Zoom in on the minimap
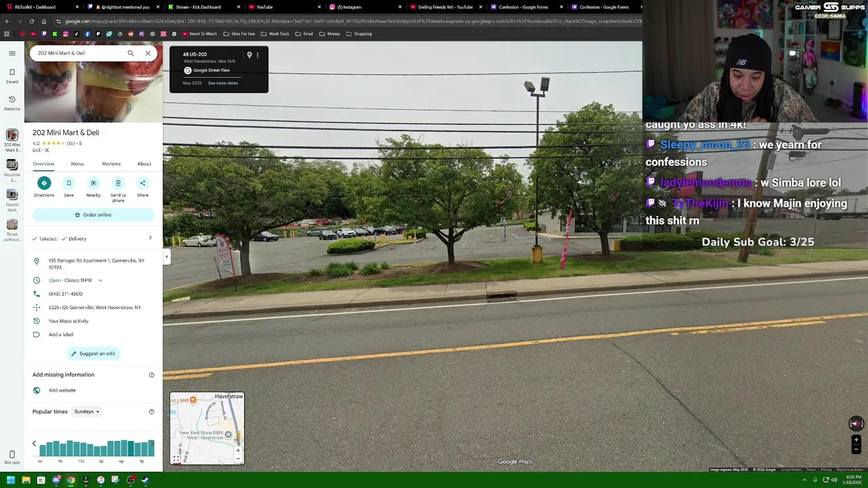The image size is (868, 488). [238, 450]
